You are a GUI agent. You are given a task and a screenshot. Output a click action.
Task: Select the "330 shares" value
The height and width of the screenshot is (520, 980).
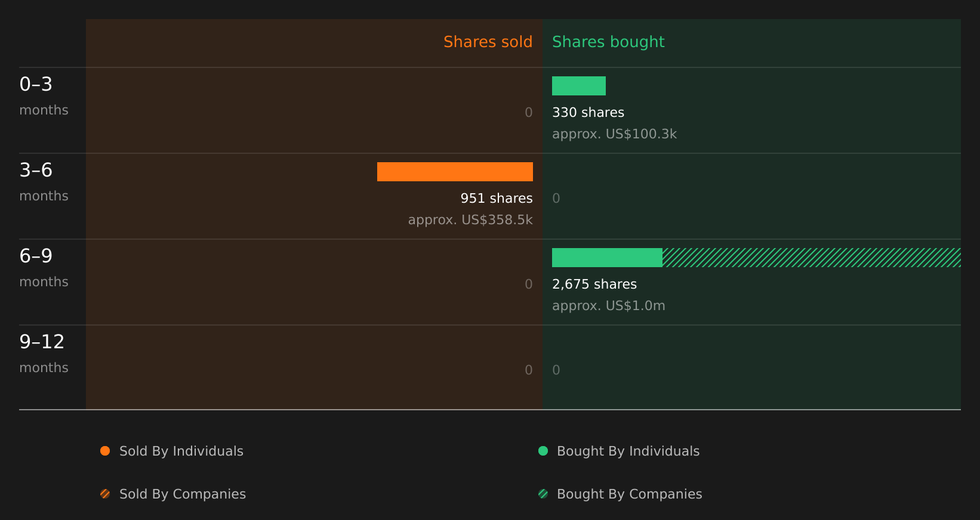(x=588, y=113)
